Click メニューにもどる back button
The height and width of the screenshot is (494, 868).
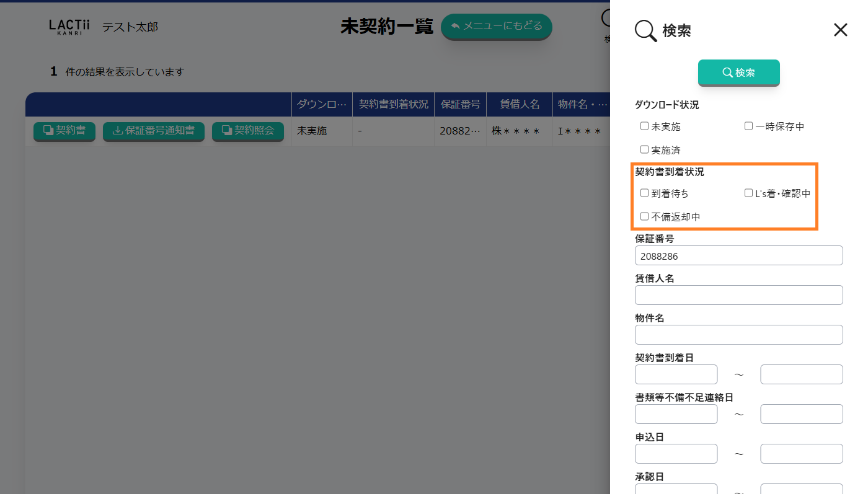pos(496,27)
